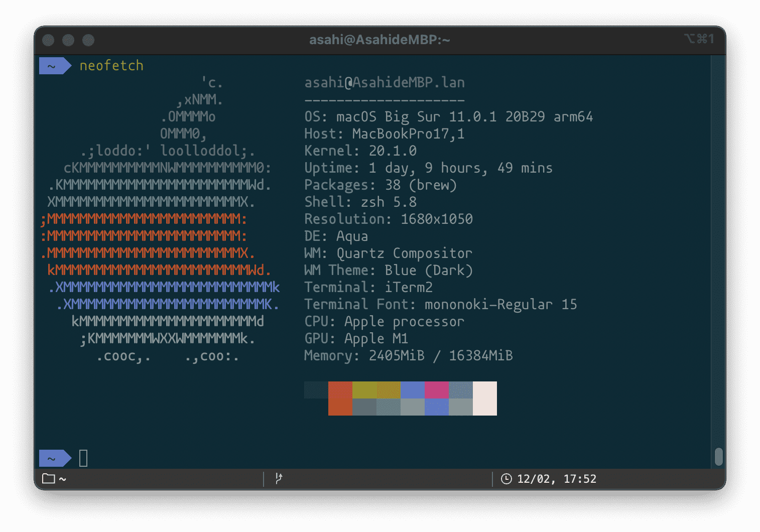This screenshot has height=532, width=760.
Task: Click the GPU: Apple M1 line
Action: click(x=356, y=339)
